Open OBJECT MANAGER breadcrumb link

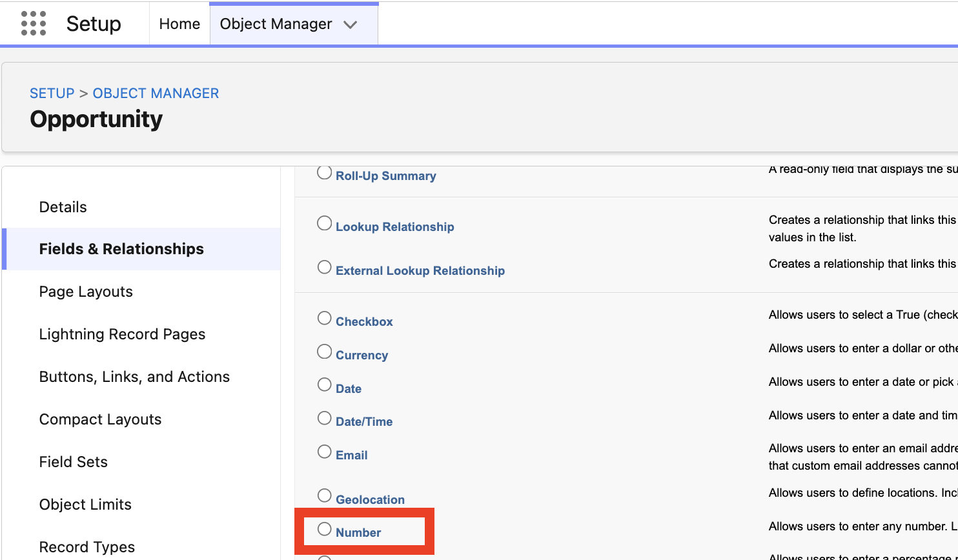pos(156,93)
